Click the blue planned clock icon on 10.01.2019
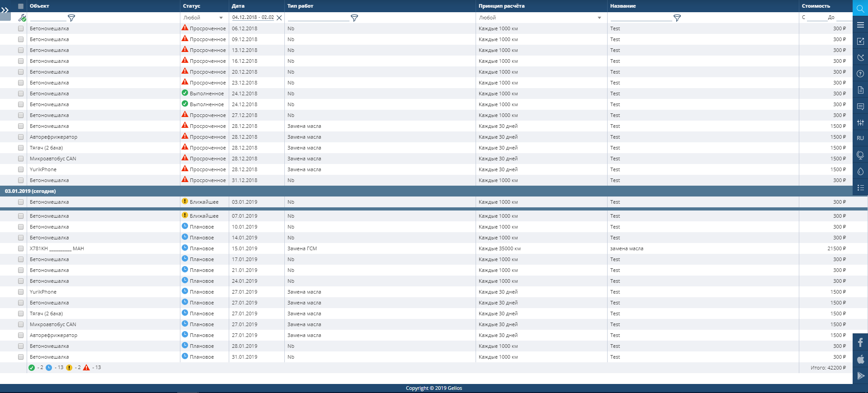Viewport: 868px width, 393px height. coord(185,226)
